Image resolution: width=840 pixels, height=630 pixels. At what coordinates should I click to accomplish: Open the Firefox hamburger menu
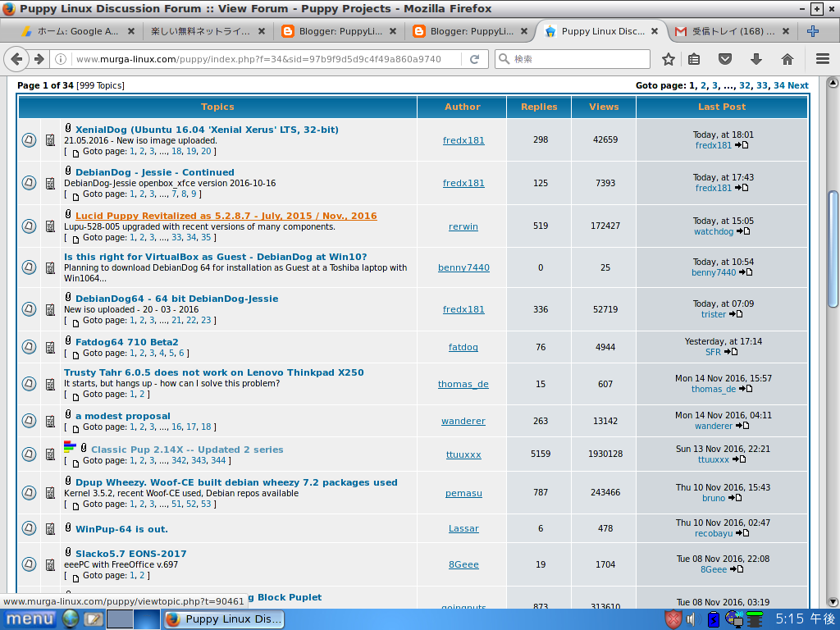823,59
